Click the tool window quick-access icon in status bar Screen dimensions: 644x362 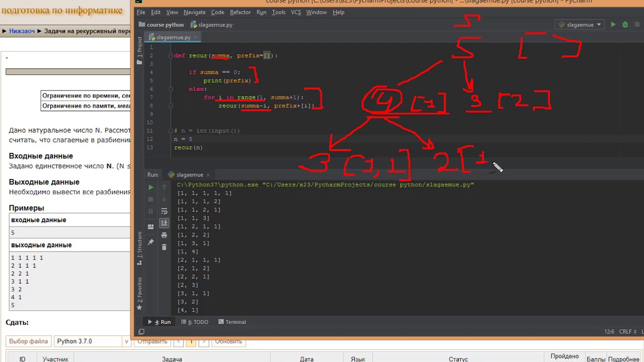coord(141,332)
